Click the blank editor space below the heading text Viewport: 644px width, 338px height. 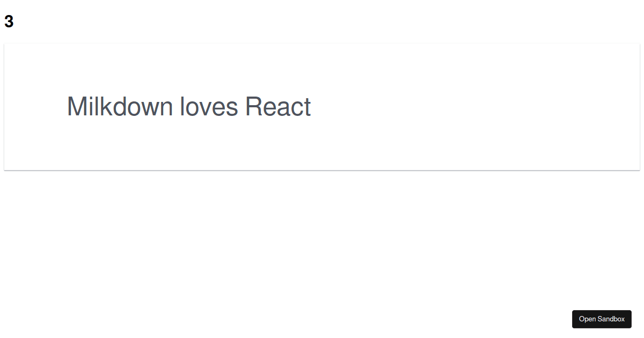coord(322,145)
